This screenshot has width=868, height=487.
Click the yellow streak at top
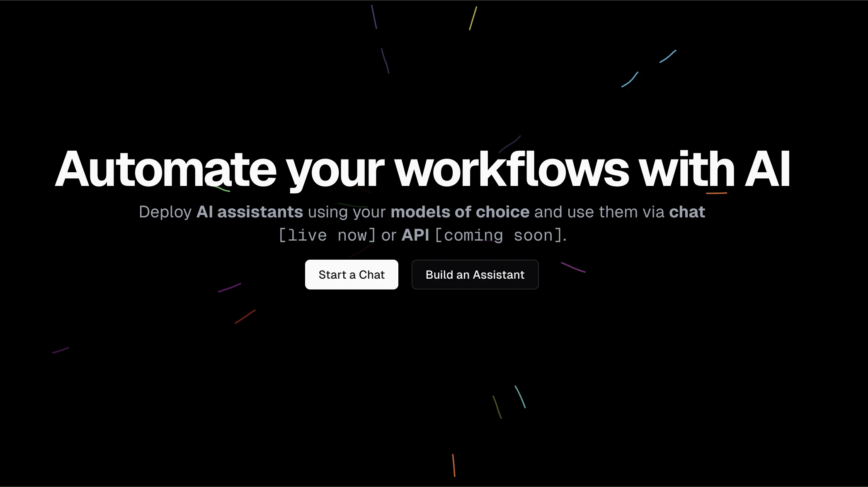(x=473, y=18)
